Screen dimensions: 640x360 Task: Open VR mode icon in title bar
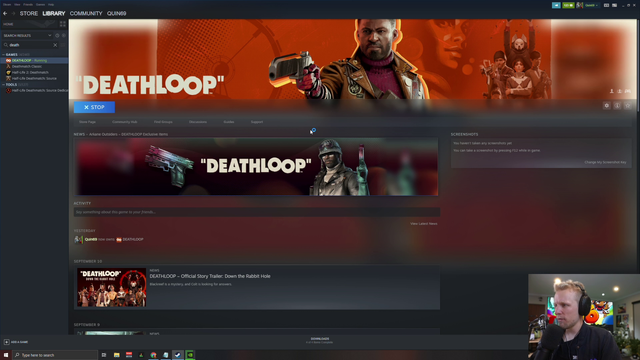coord(606,5)
